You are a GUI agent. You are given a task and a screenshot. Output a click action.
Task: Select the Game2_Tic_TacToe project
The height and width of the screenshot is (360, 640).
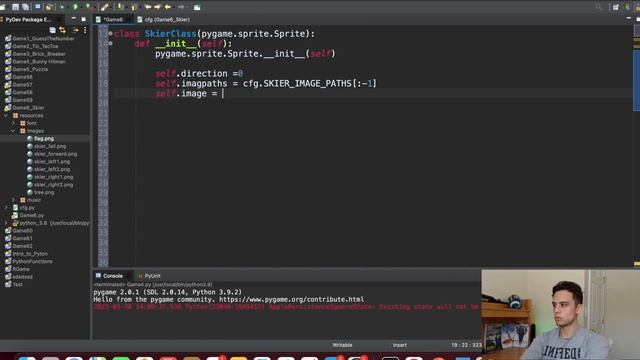35,46
